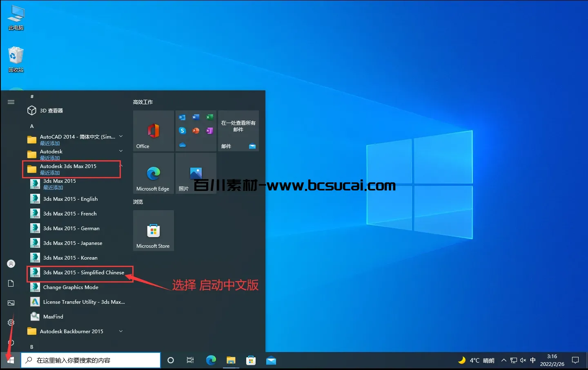Open Cortana circle on taskbar
This screenshot has height=370, width=588.
pos(171,360)
